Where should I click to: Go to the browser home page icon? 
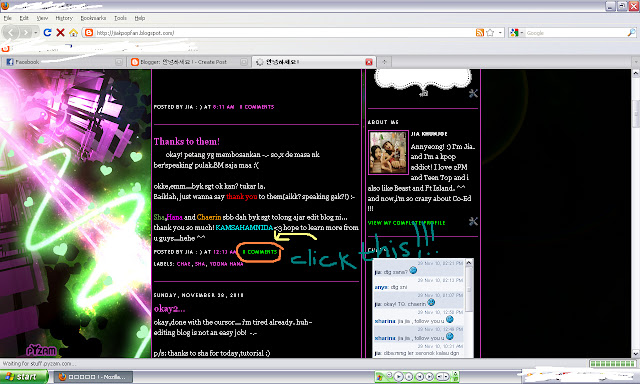pos(73,33)
